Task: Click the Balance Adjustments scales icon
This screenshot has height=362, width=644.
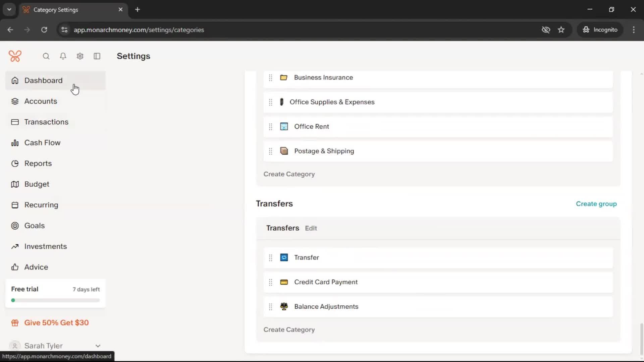Action: 284,307
